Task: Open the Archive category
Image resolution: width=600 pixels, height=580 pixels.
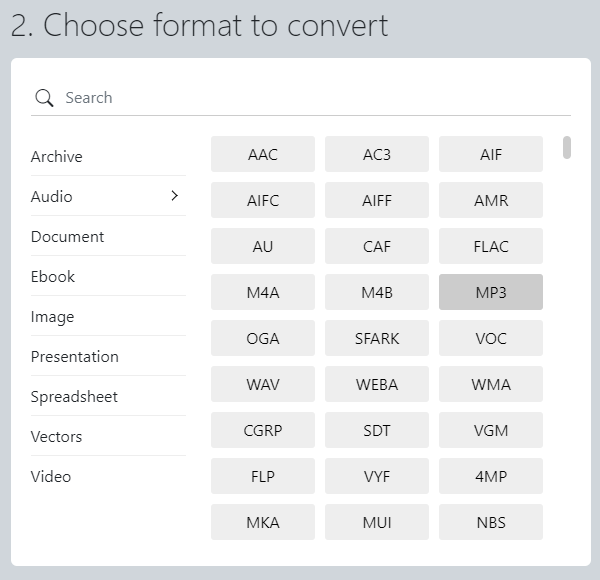Action: [108, 156]
